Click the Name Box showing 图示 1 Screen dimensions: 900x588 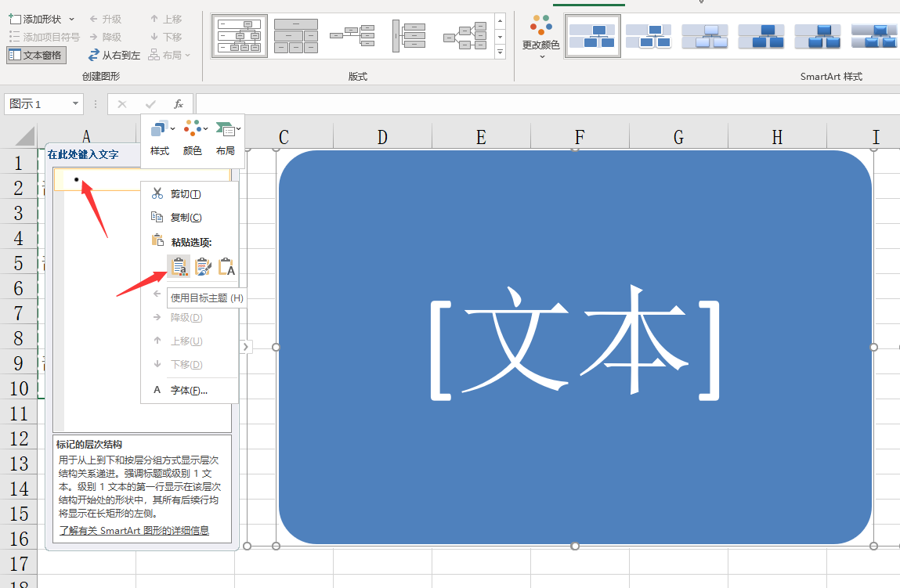(x=37, y=104)
